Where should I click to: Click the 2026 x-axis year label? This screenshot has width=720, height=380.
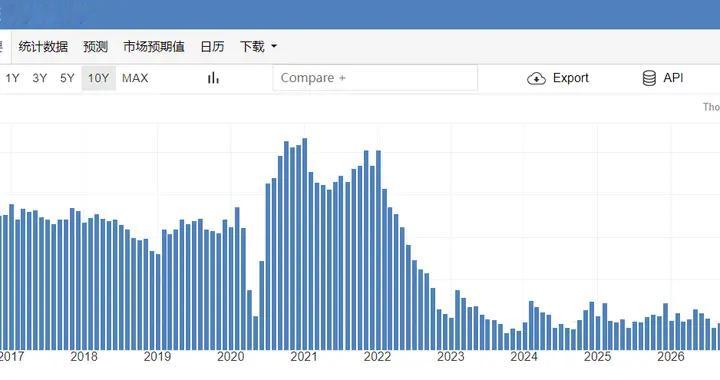point(670,357)
